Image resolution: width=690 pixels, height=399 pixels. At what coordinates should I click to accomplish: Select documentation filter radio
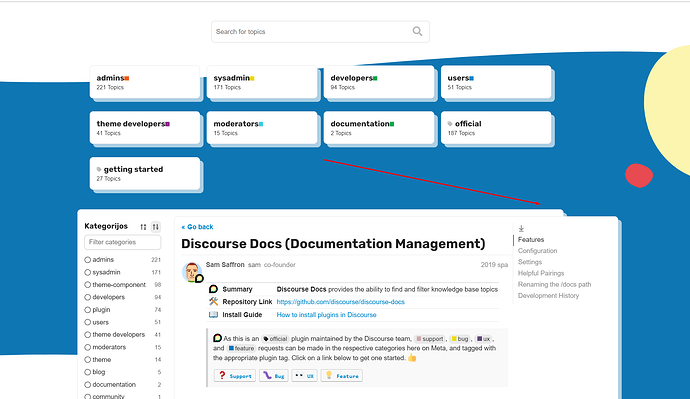point(88,384)
